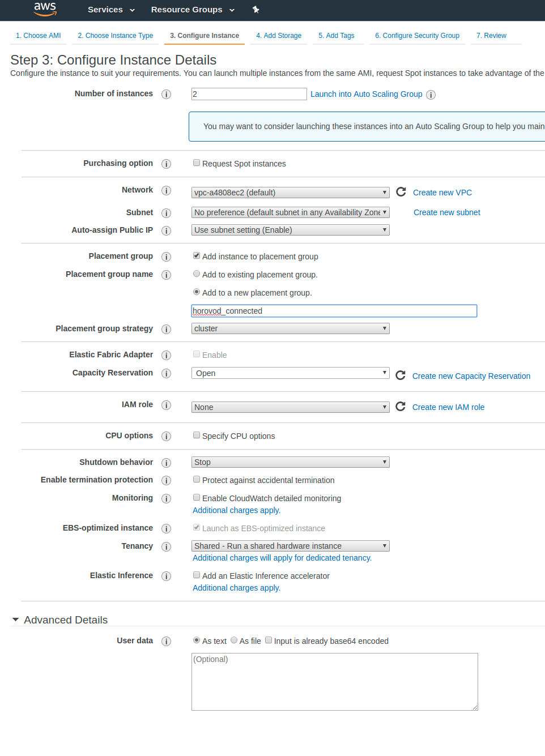Screen dimensions: 545x756
Task: Collapse the Advanced Details section
Action: (x=16, y=620)
